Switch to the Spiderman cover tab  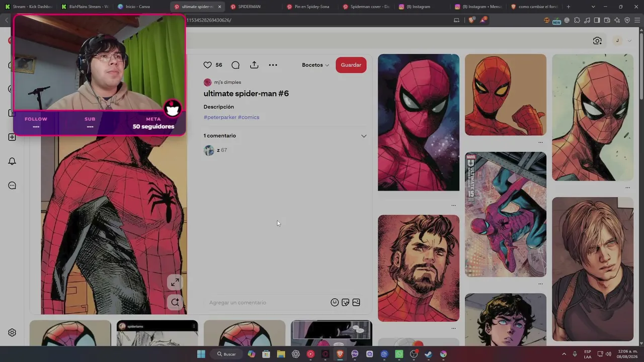tap(366, 7)
